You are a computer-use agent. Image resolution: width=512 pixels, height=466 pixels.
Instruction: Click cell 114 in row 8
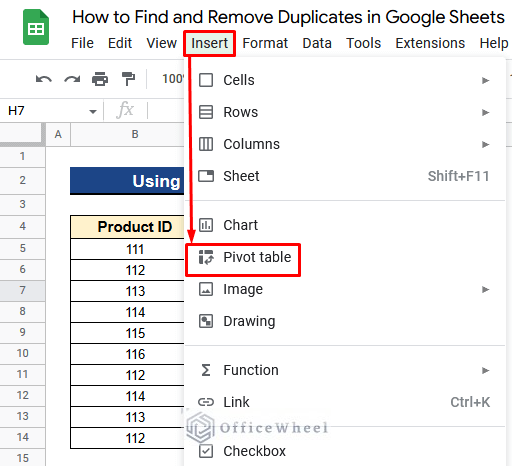coord(127,312)
